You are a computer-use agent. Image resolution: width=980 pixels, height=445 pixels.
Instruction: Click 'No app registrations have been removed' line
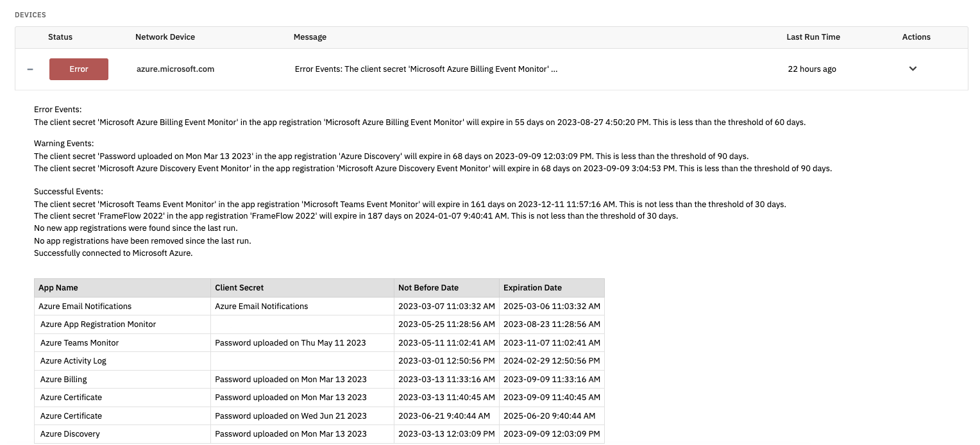(142, 241)
